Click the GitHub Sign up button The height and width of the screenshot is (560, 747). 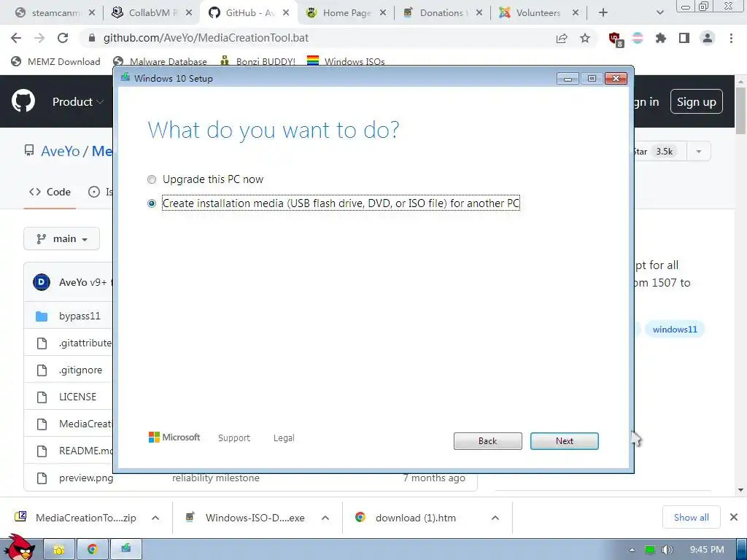696,102
